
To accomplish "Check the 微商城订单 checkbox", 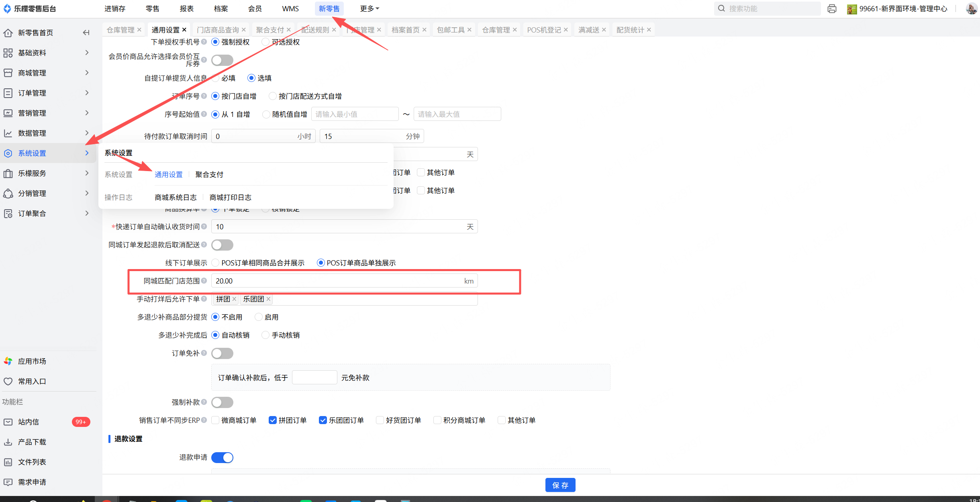I will click(216, 420).
